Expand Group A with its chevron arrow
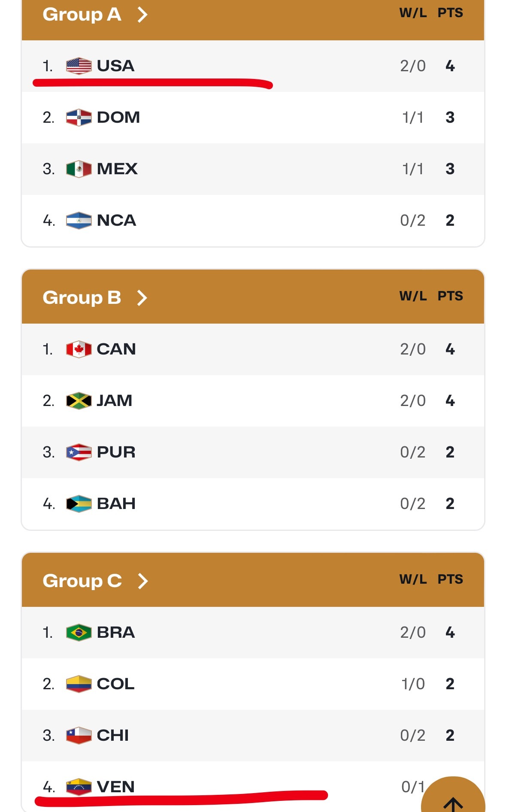Screen dimensions: 506x812 [x=142, y=15]
